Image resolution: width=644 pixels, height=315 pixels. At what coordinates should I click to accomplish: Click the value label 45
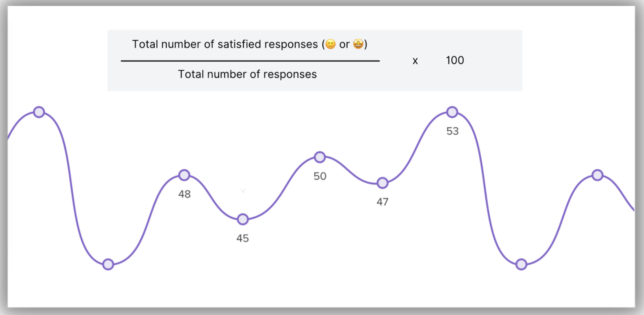click(x=243, y=238)
